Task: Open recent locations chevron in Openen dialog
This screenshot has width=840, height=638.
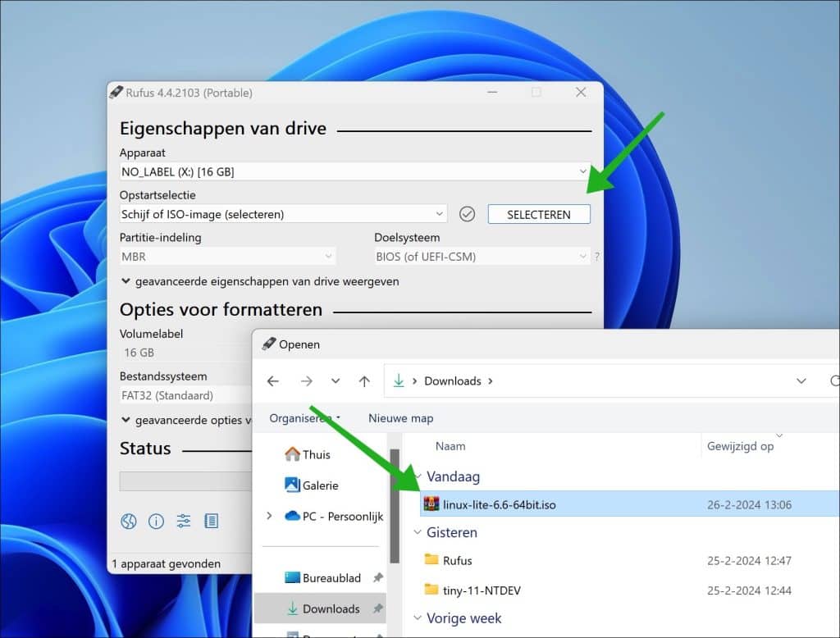Action: click(336, 381)
